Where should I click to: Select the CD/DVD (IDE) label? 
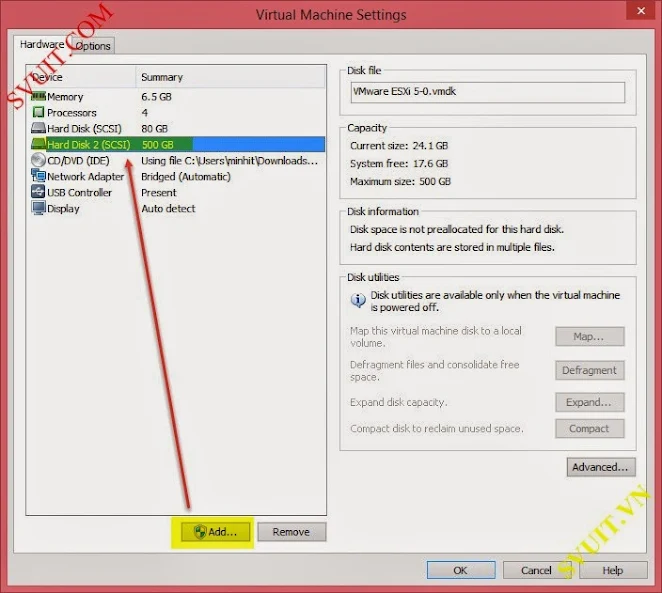pos(78,161)
